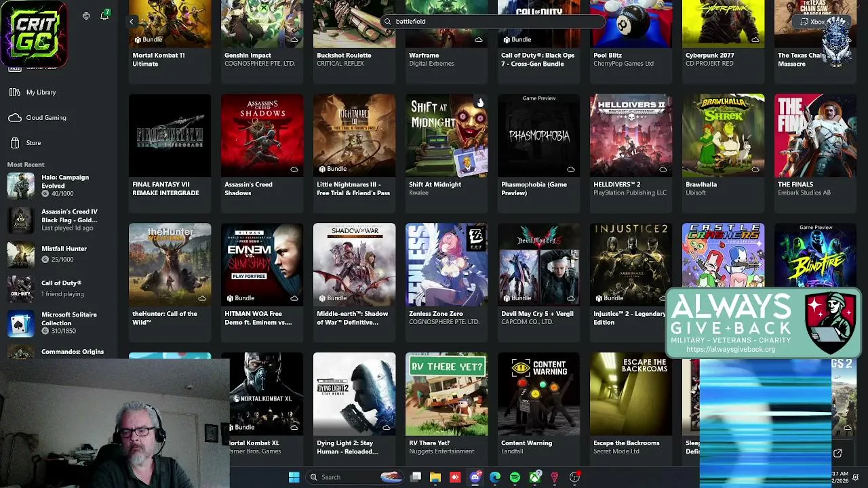Select the RV There Yet? cover art
The image size is (868, 488).
click(447, 394)
